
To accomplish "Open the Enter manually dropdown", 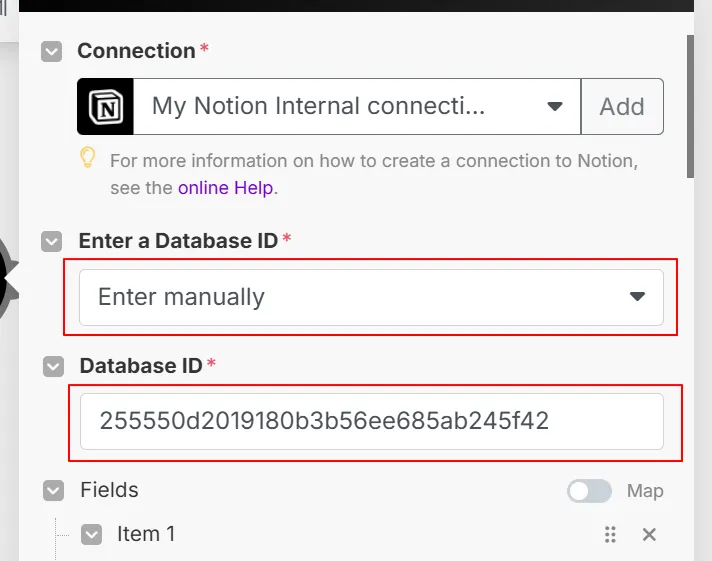I will pos(370,297).
